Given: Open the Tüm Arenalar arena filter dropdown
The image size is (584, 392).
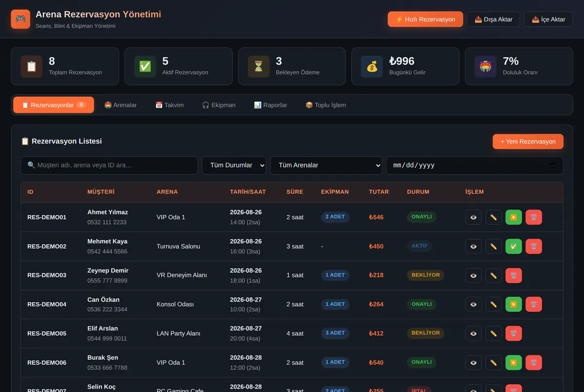Looking at the screenshot, I should point(326,165).
